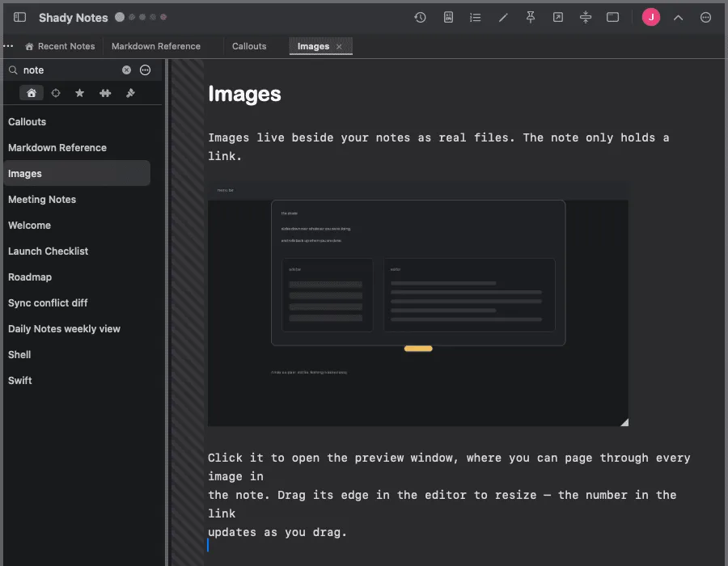The width and height of the screenshot is (728, 566).
Task: Select the crosshair target filter icon
Action: [x=56, y=93]
